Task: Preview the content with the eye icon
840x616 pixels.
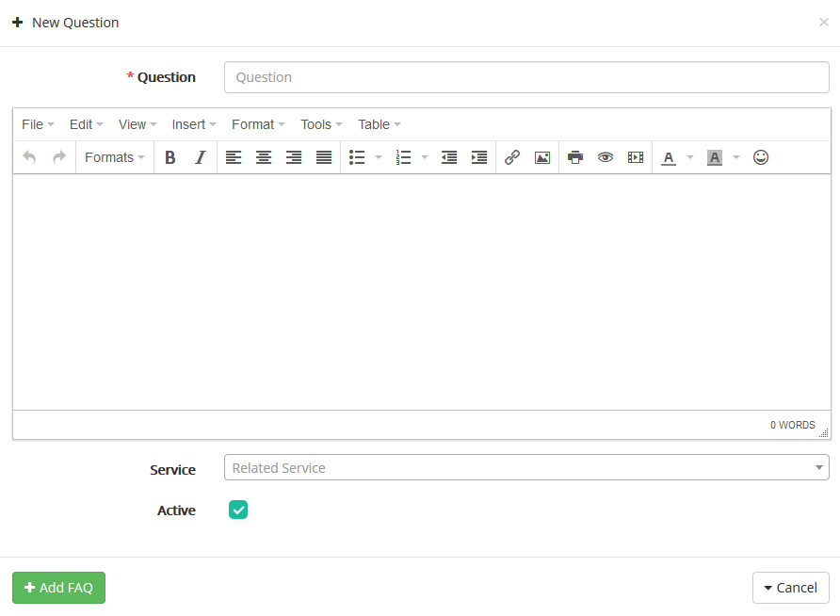Action: click(606, 157)
